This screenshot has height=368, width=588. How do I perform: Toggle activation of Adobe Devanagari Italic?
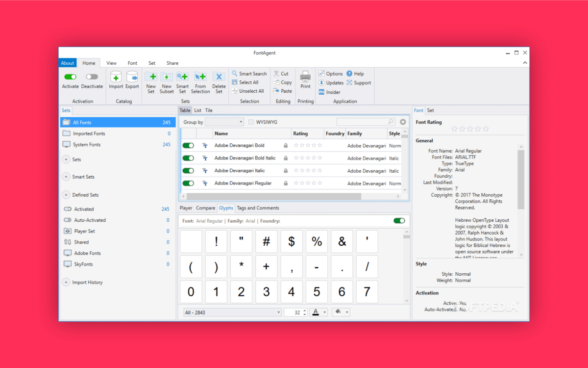[x=188, y=171]
